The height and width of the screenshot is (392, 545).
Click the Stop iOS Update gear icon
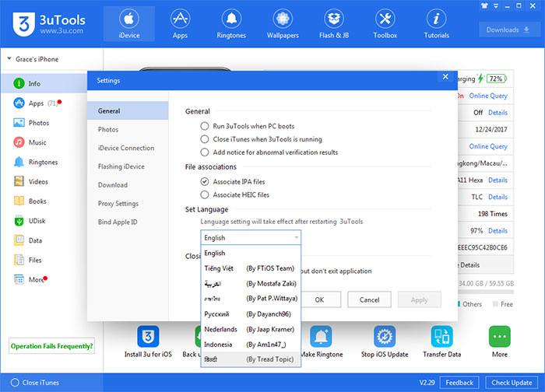[x=383, y=336]
